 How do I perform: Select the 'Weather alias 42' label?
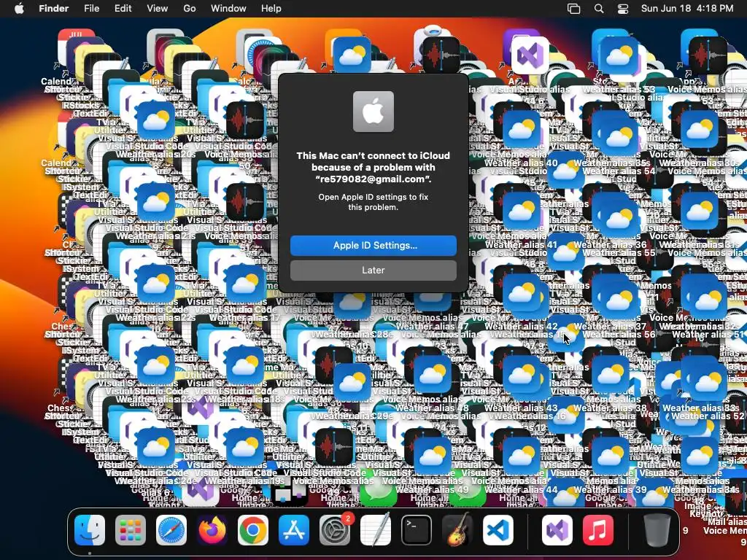click(521, 327)
